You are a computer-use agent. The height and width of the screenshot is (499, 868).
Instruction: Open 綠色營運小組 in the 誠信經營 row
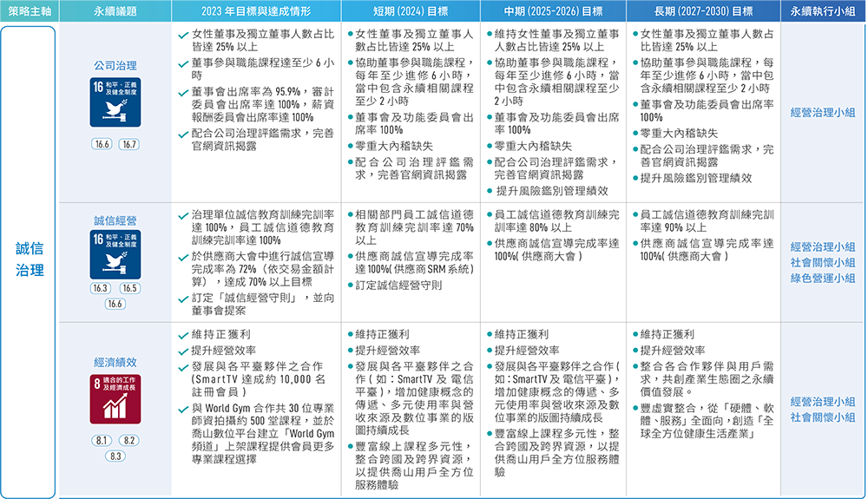tap(823, 278)
